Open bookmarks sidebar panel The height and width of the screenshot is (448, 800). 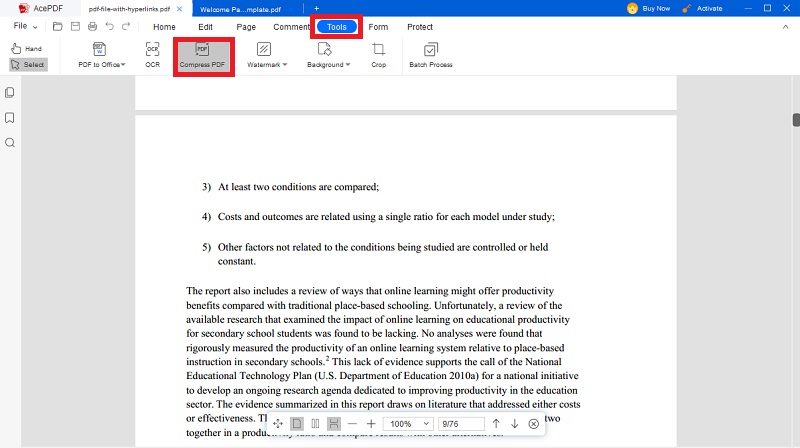10,118
